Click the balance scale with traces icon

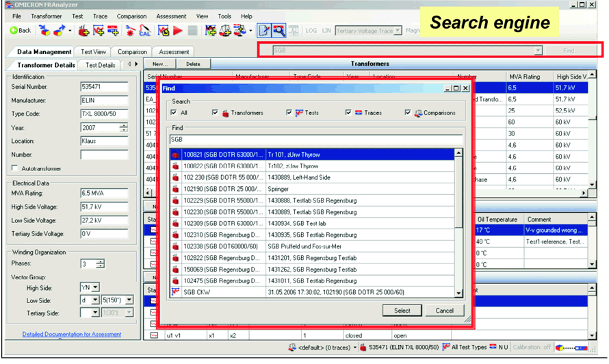point(239,30)
